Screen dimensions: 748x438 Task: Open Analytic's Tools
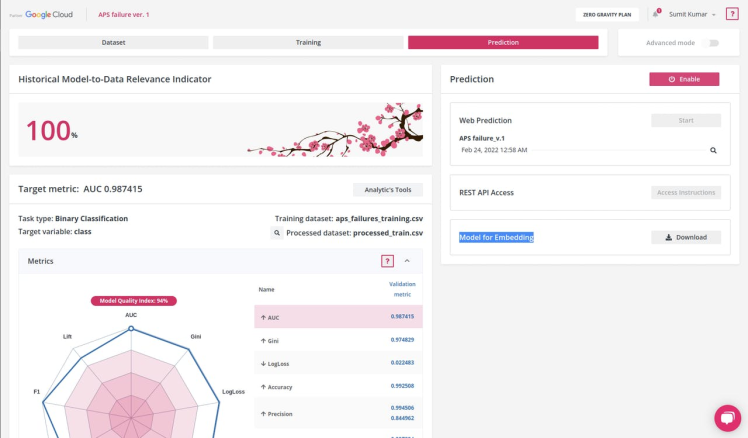click(x=388, y=189)
